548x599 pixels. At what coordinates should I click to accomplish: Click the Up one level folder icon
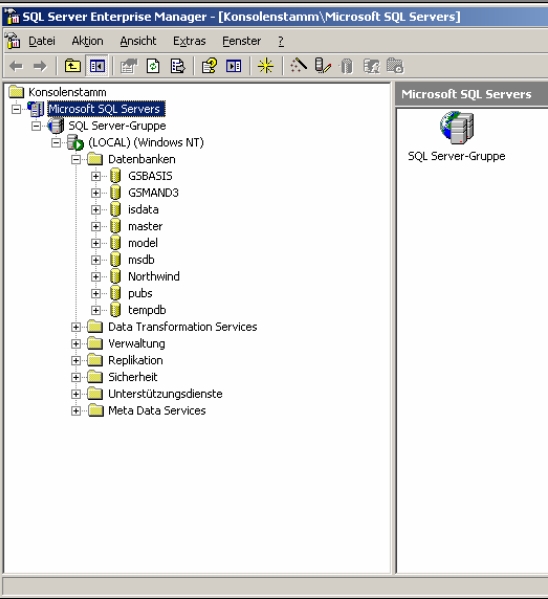coord(73,66)
